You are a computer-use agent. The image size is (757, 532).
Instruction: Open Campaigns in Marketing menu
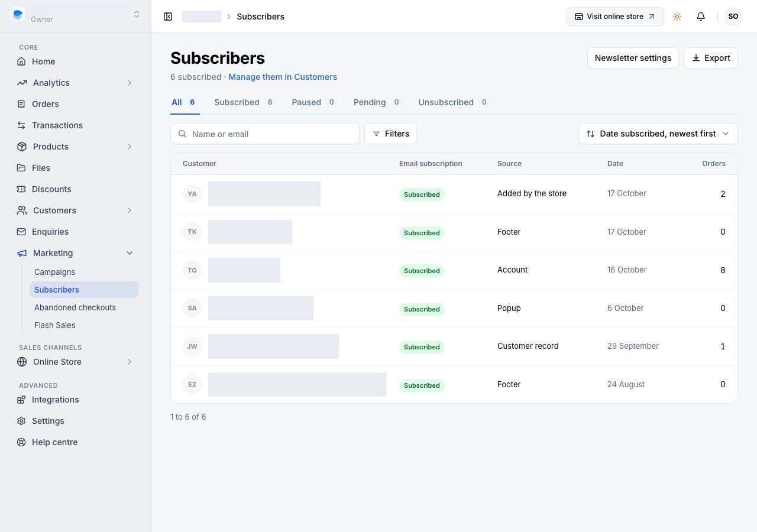[x=84, y=272]
